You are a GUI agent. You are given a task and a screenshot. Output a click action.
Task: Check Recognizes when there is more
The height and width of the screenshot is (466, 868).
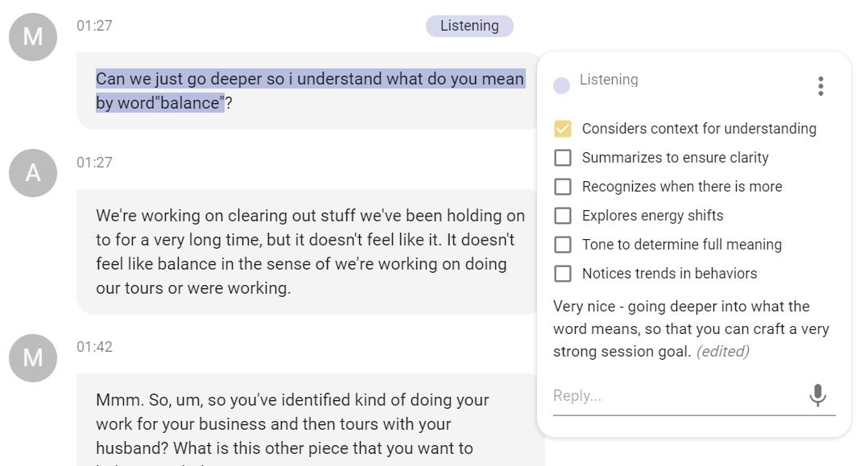[563, 187]
